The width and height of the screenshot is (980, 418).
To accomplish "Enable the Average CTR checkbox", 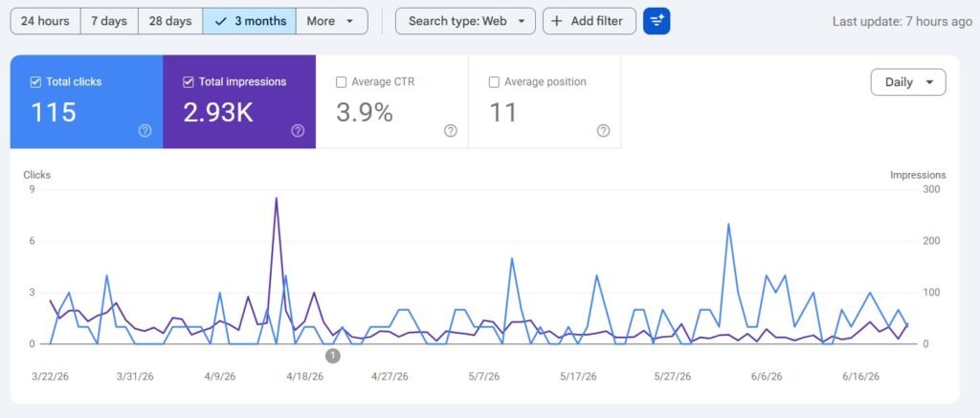I will (x=342, y=82).
